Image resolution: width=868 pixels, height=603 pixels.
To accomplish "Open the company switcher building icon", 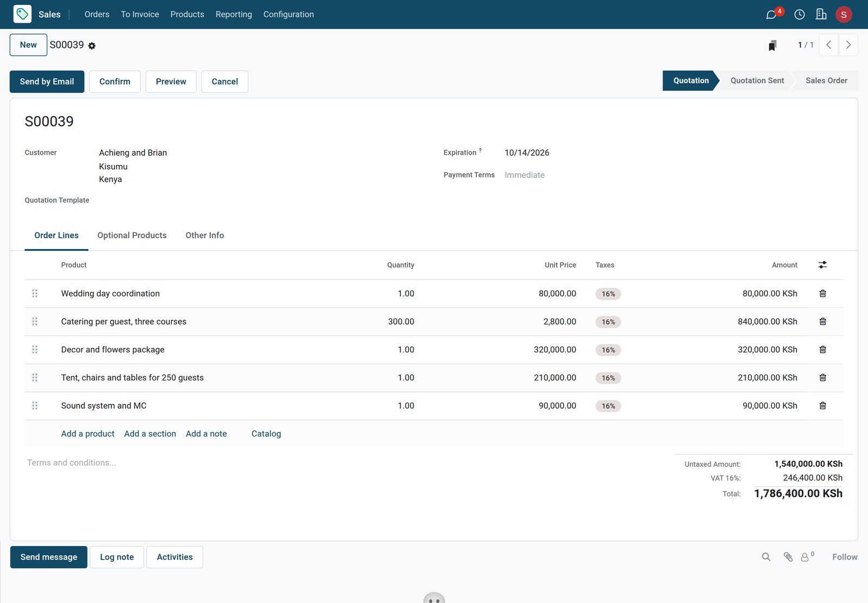I will pos(821,15).
